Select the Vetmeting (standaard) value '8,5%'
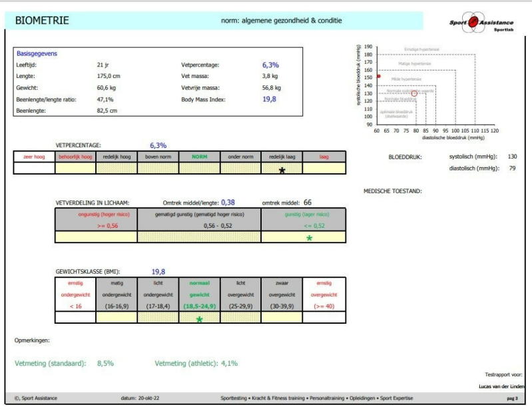 (105, 363)
